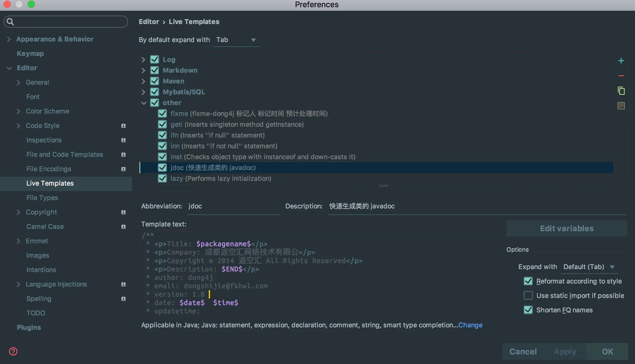Enable Use static import if possible

528,296
